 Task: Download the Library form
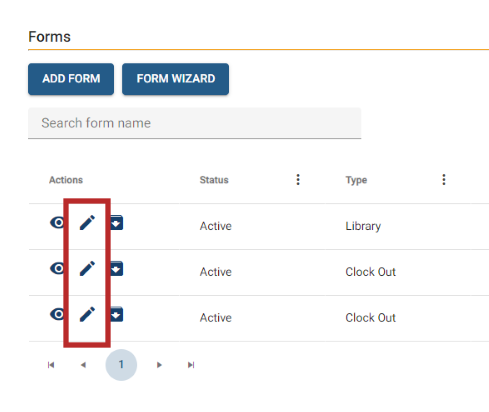[117, 223]
